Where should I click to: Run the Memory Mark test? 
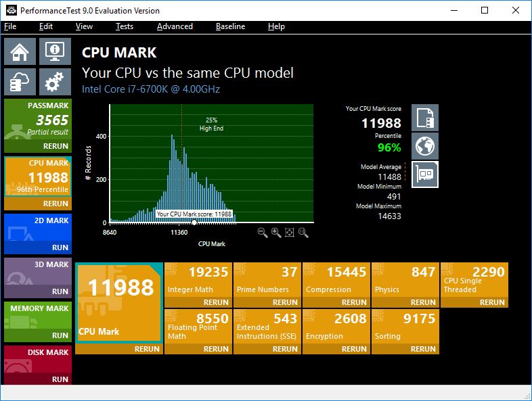point(38,335)
